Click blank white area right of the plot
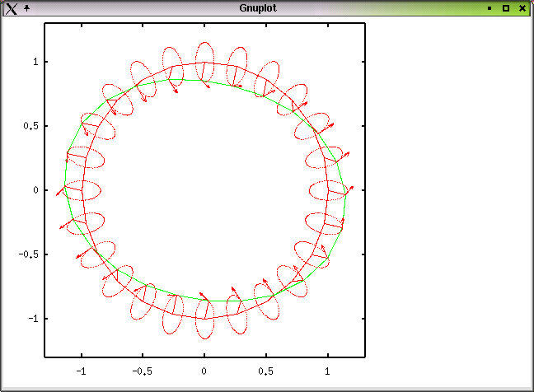 [445, 198]
